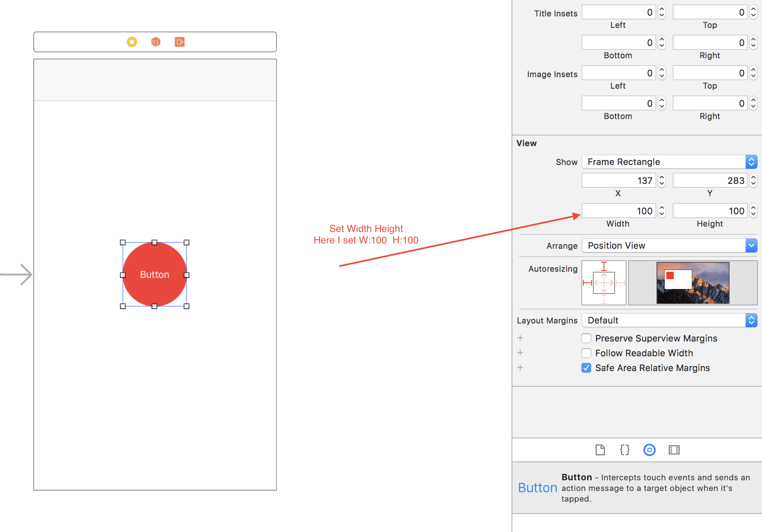Screen dimensions: 762x532
Task: Enable Preserve Superview Margins checkbox
Action: [x=586, y=338]
